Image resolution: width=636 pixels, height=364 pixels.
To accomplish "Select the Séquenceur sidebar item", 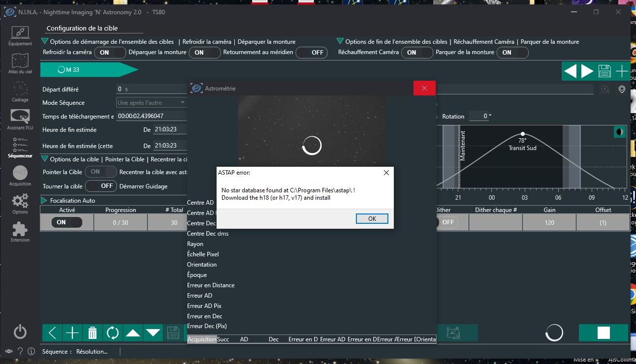I will 20,148.
